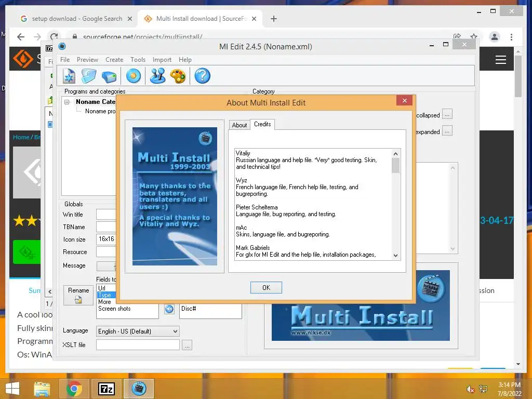The image size is (532, 399).
Task: Select Type in the Fields list
Action: click(105, 295)
